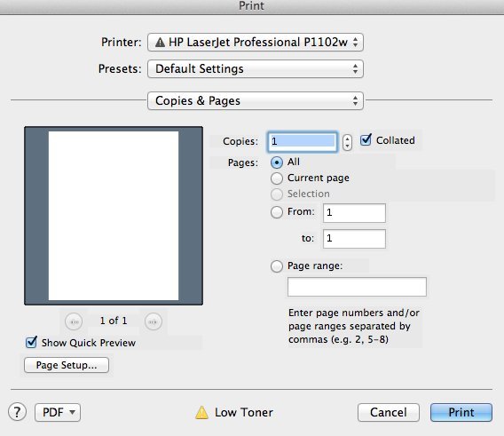504x436 pixels.
Task: Uncheck Show Quick Preview
Action: (x=31, y=343)
